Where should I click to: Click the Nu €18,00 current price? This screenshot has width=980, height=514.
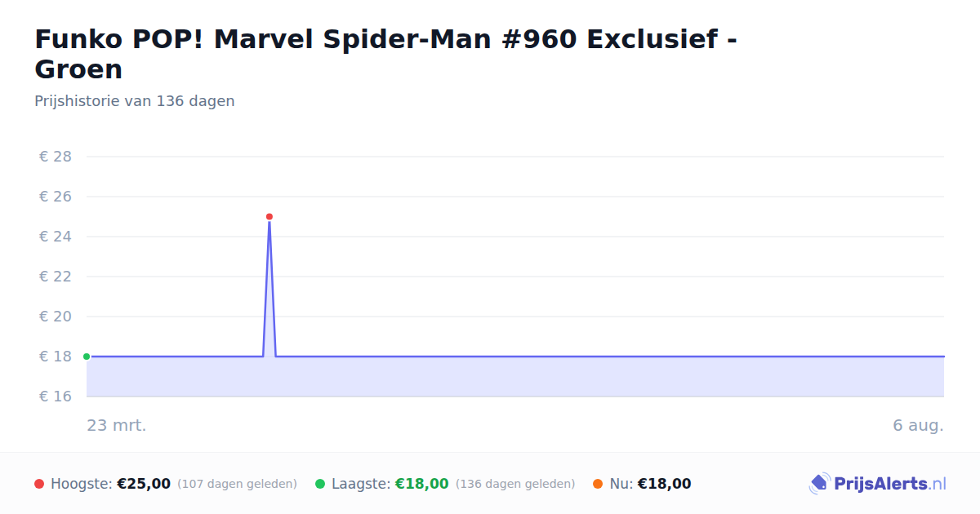click(664, 484)
